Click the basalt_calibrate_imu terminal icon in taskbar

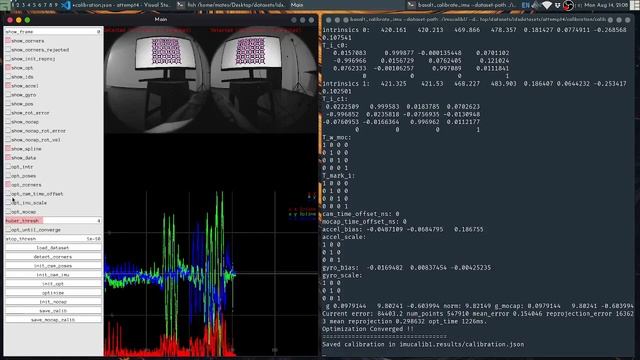coord(411,5)
